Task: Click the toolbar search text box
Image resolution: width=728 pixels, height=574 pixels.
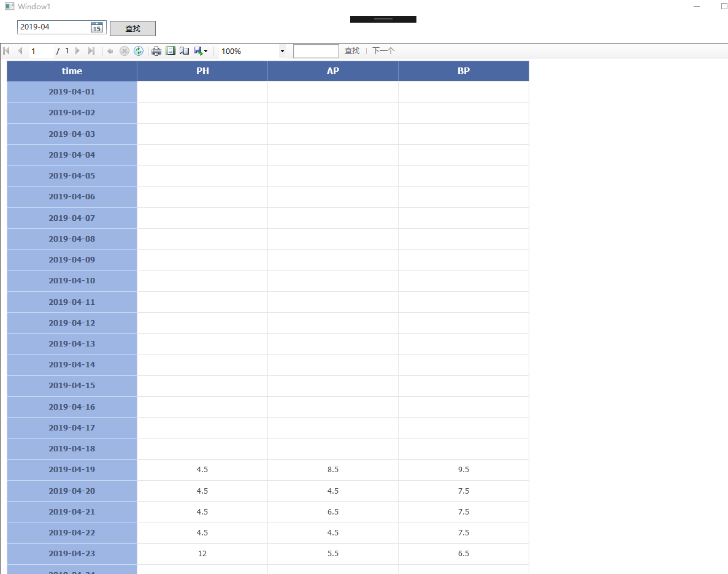Action: coord(316,51)
